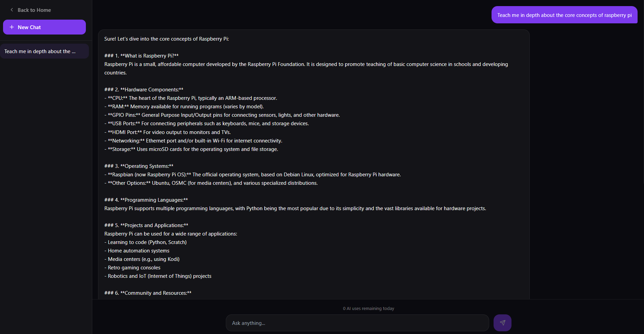The height and width of the screenshot is (334, 644).
Task: Go back via the Back to Home link
Action: pyautogui.click(x=34, y=10)
